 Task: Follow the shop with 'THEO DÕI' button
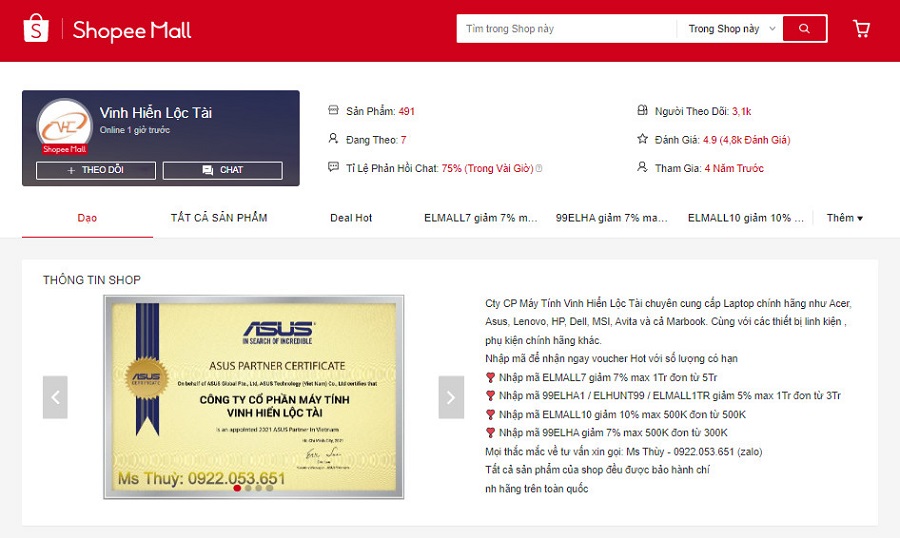click(96, 170)
